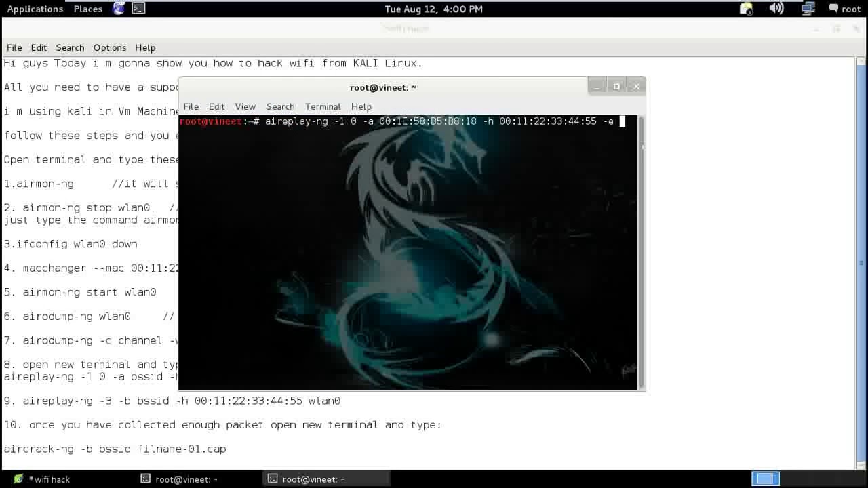868x488 pixels.
Task: Click the step 9 aireplay-ng -3 line
Action: point(172,401)
